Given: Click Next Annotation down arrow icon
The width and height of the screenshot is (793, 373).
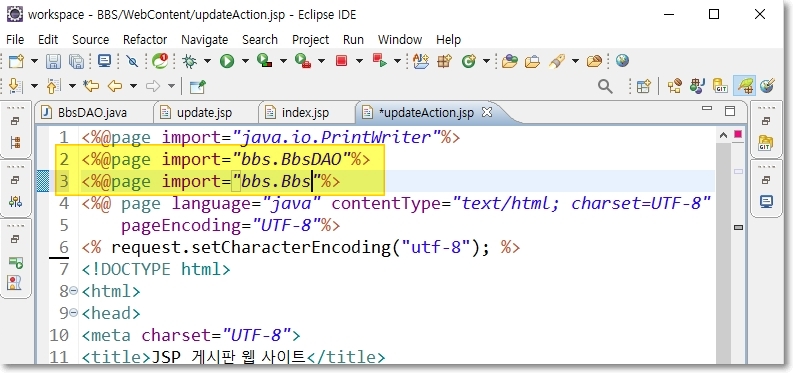Looking at the screenshot, I should (16, 86).
